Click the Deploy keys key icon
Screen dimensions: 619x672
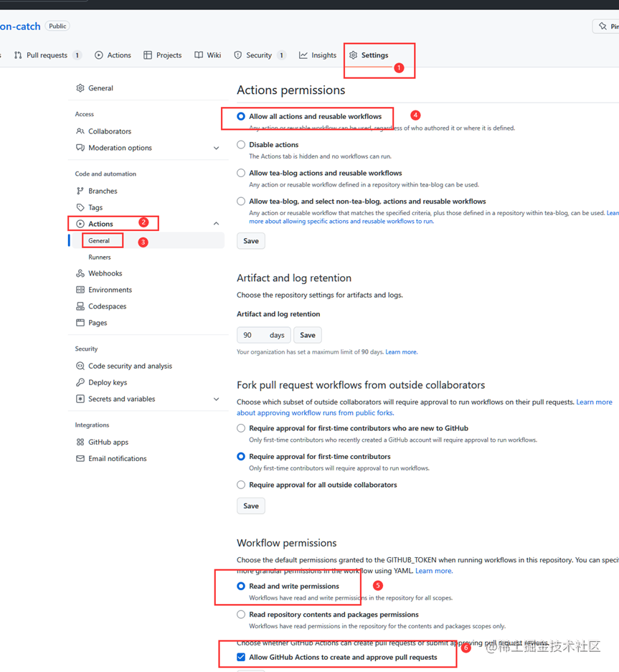[x=80, y=382]
